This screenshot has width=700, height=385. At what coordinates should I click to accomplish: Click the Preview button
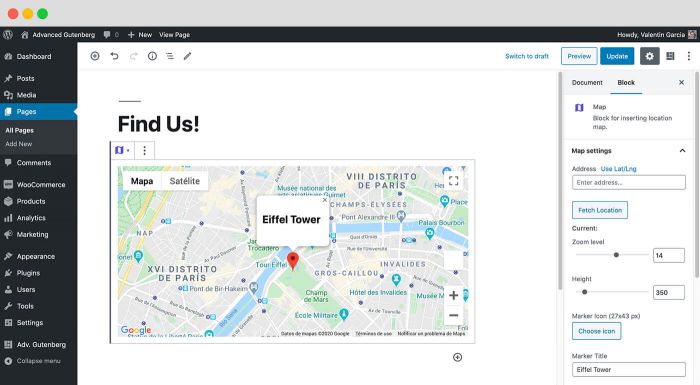coord(579,56)
